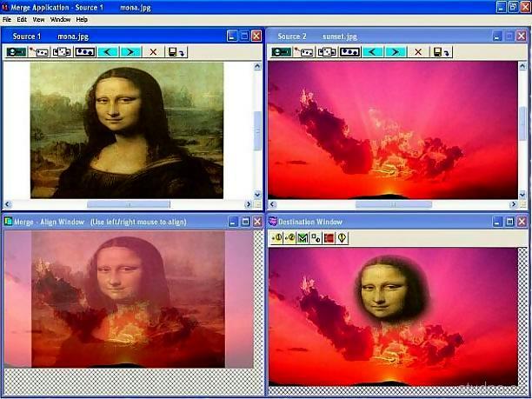Open the View menu

click(x=38, y=20)
